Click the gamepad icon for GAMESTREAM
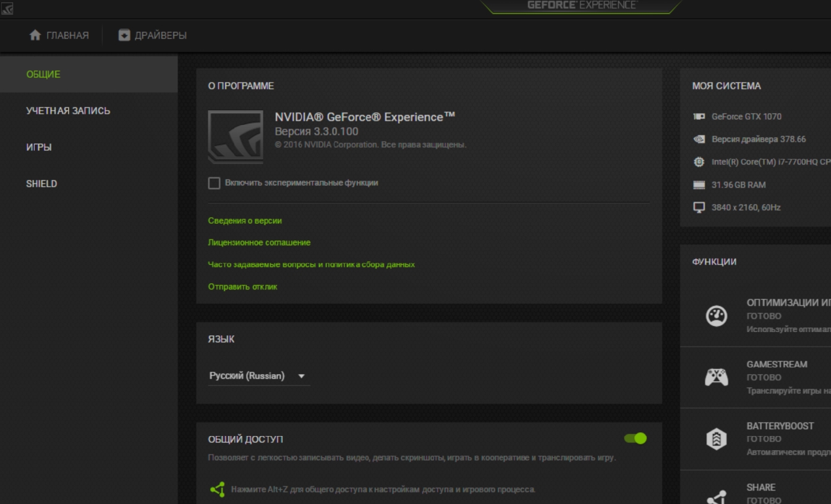This screenshot has height=504, width=831. click(x=717, y=377)
